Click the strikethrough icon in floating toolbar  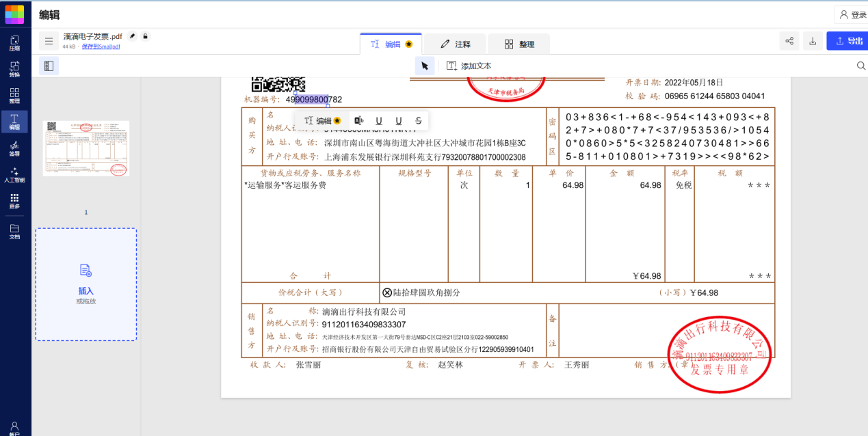tap(419, 121)
